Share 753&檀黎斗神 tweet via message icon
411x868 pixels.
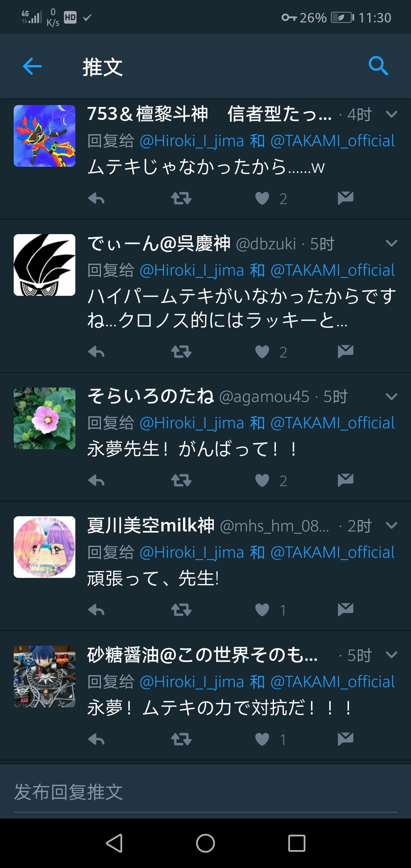click(346, 198)
